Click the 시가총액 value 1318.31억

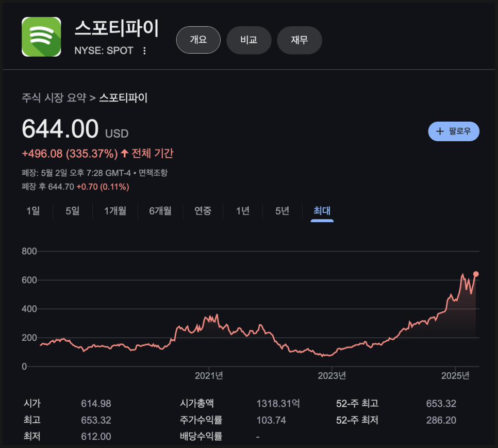point(278,404)
